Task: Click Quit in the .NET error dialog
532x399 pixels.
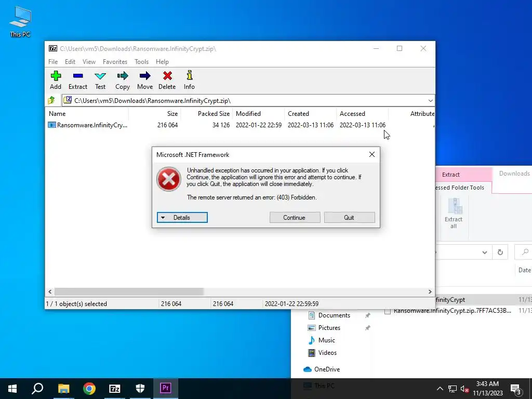Action: 349,218
